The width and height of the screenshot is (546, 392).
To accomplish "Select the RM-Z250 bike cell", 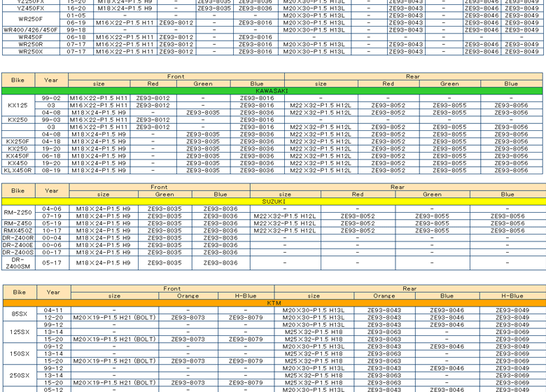I will [18, 212].
